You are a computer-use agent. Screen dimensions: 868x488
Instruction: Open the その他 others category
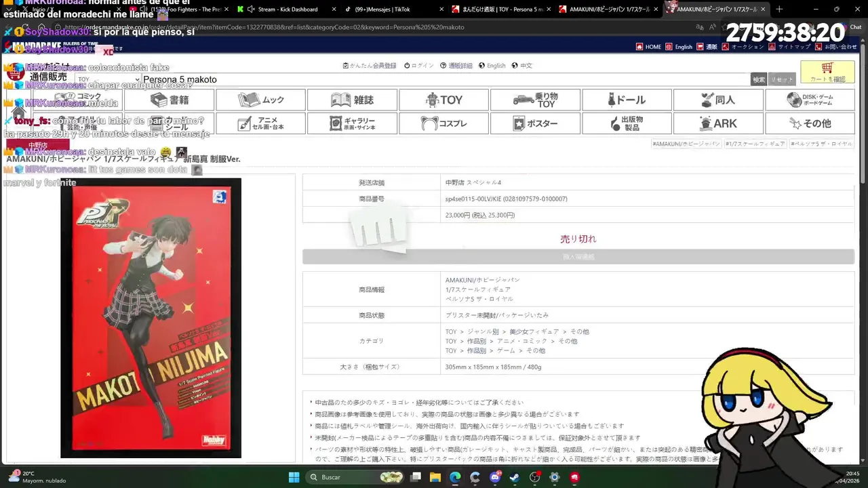pyautogui.click(x=810, y=123)
